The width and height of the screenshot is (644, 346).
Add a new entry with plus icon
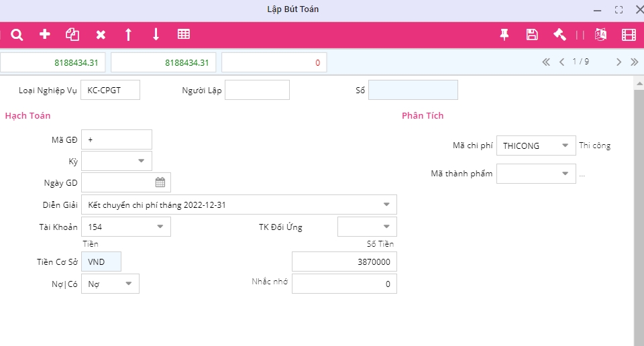[45, 34]
